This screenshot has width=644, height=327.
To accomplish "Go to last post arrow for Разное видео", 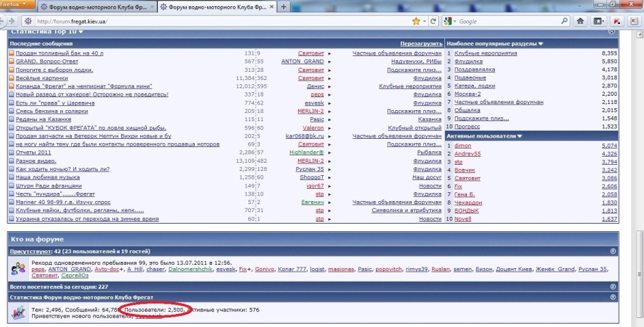I will [x=330, y=161].
